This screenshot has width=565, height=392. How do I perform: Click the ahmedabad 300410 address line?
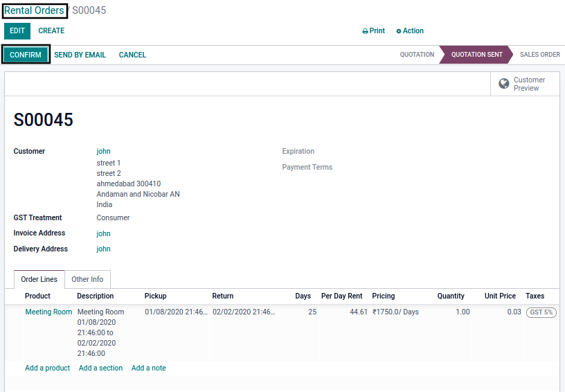(x=129, y=184)
